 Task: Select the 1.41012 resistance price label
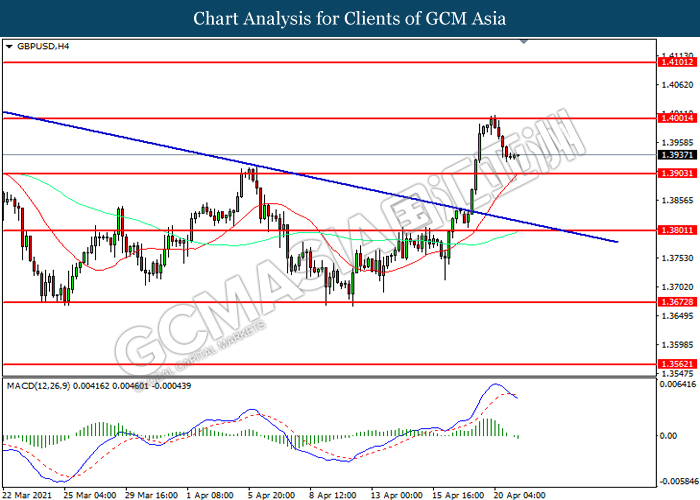pyautogui.click(x=677, y=62)
